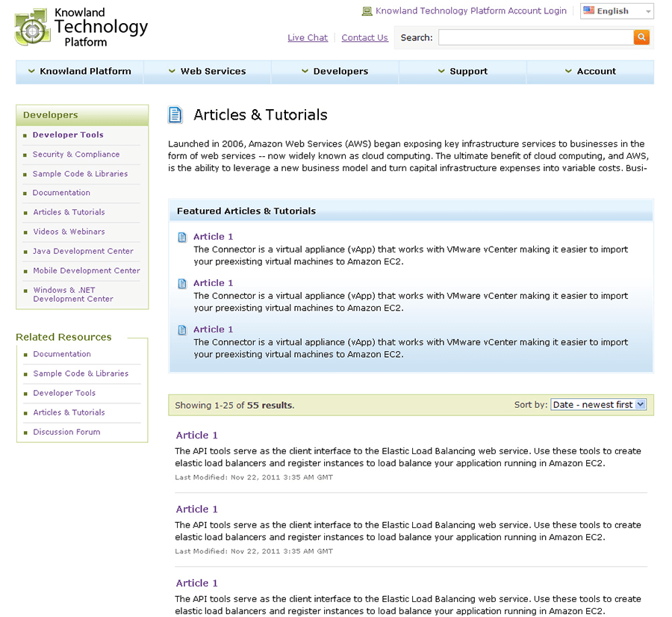Open second Article 1 in results list
Image resolution: width=672 pixels, height=617 pixels.
point(197,509)
